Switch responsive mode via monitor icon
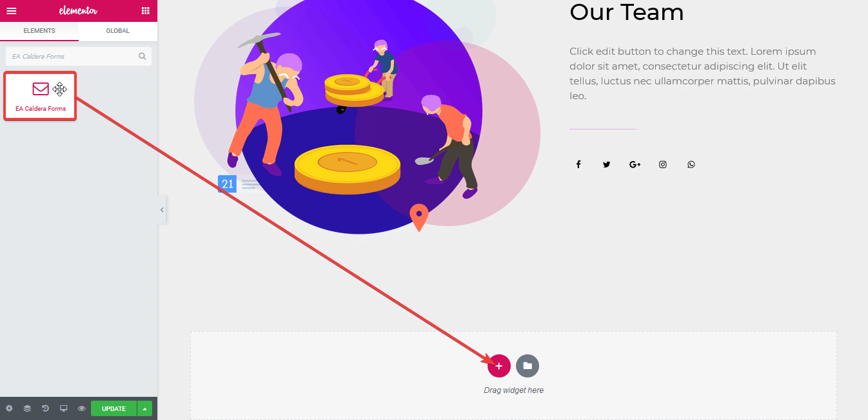The width and height of the screenshot is (868, 420). tap(63, 408)
